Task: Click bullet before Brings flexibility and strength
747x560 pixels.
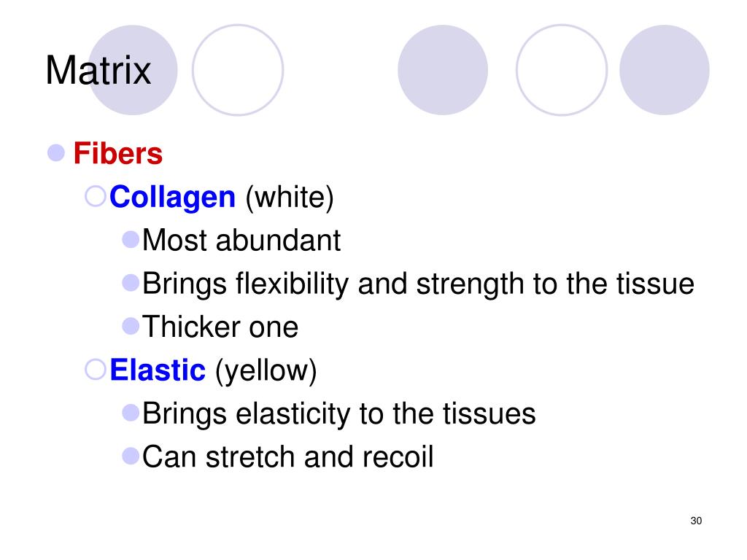Action: point(131,282)
